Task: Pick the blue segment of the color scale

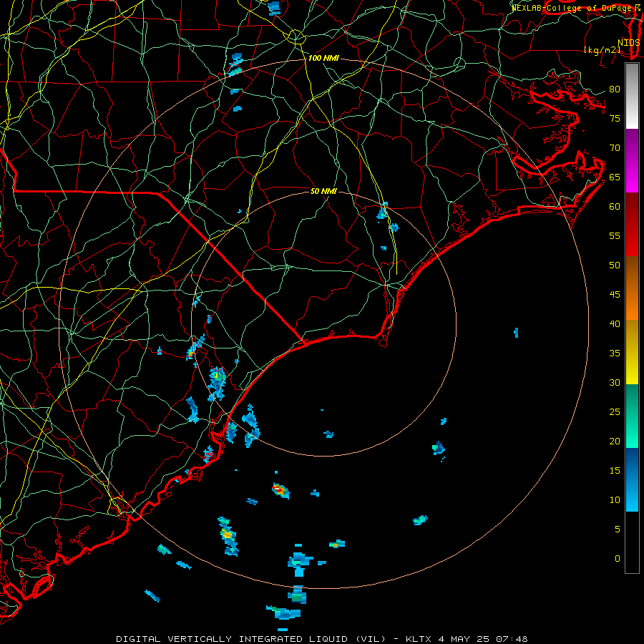Action: [632, 479]
